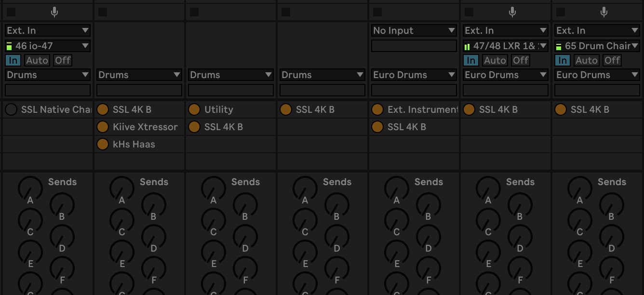Select the kHs Haas device name
The height and width of the screenshot is (295, 644).
(x=134, y=144)
